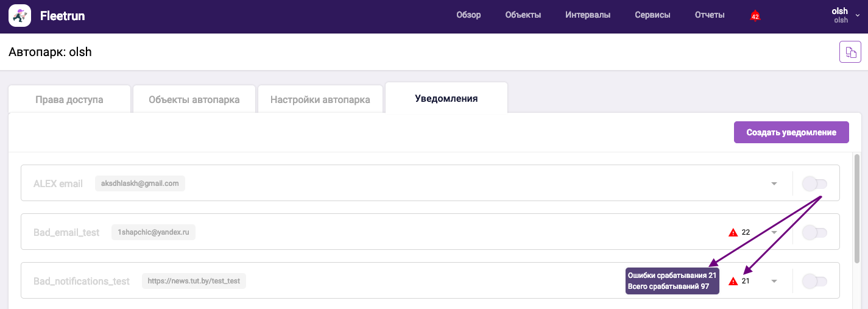This screenshot has height=309, width=868.
Task: Open Отчеты in the top navigation
Action: click(x=710, y=15)
